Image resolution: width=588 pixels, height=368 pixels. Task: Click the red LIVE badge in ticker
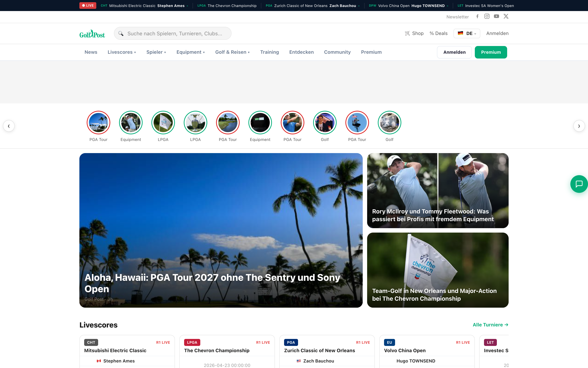pos(88,5)
